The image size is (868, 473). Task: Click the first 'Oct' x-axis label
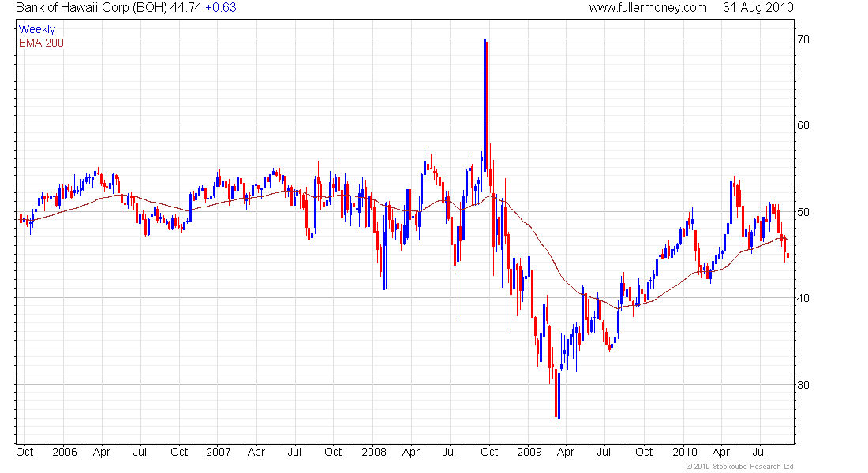point(25,452)
